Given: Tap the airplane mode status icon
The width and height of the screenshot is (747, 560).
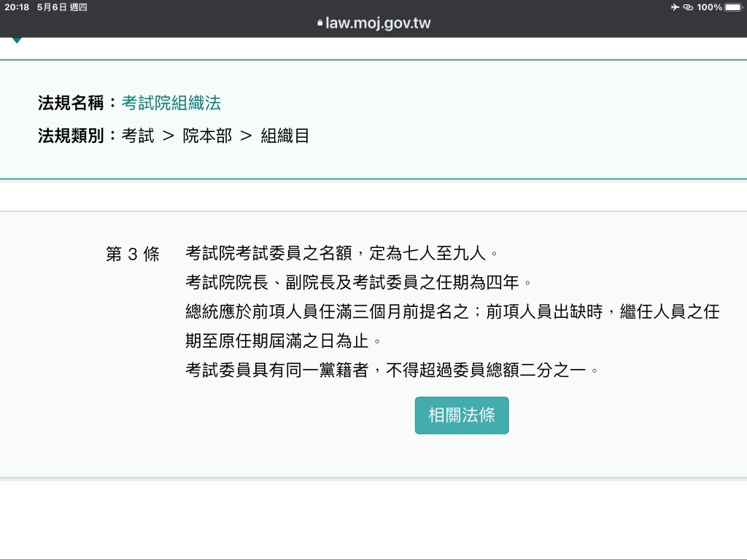Looking at the screenshot, I should coord(675,7).
